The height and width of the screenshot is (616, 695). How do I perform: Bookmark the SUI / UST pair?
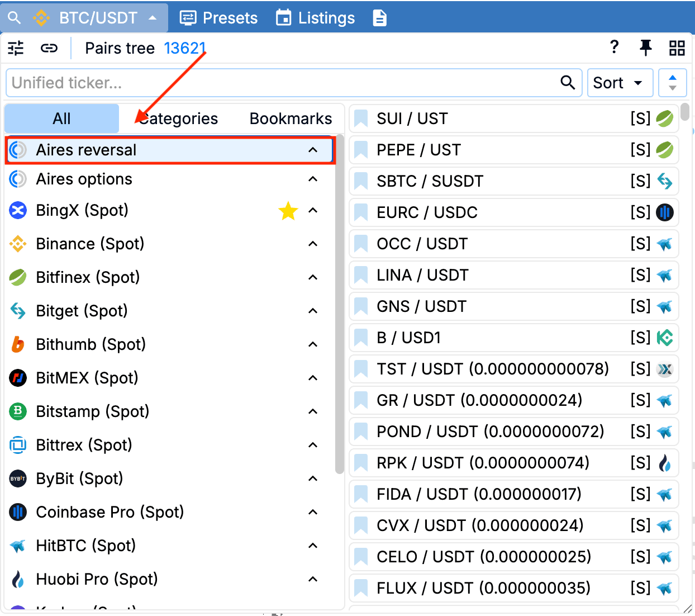361,119
